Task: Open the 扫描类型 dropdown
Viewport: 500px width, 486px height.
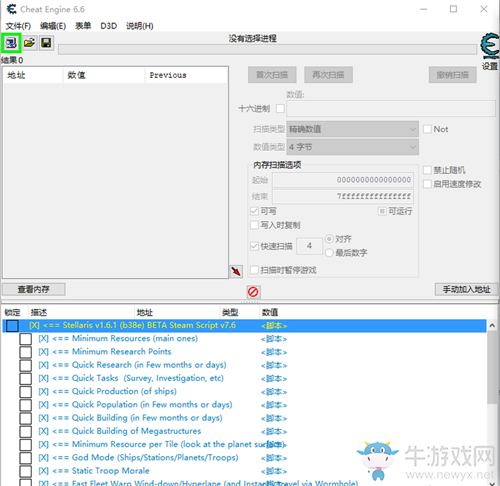Action: coord(352,129)
